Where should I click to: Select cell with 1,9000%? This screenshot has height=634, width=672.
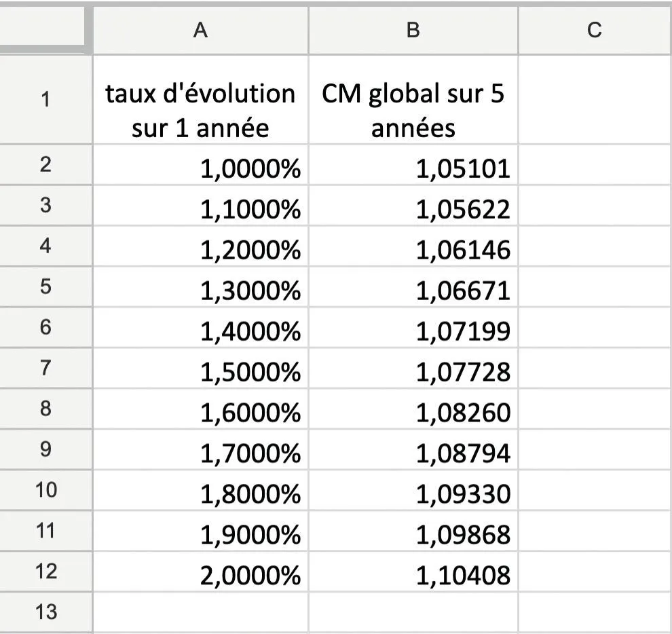[200, 531]
